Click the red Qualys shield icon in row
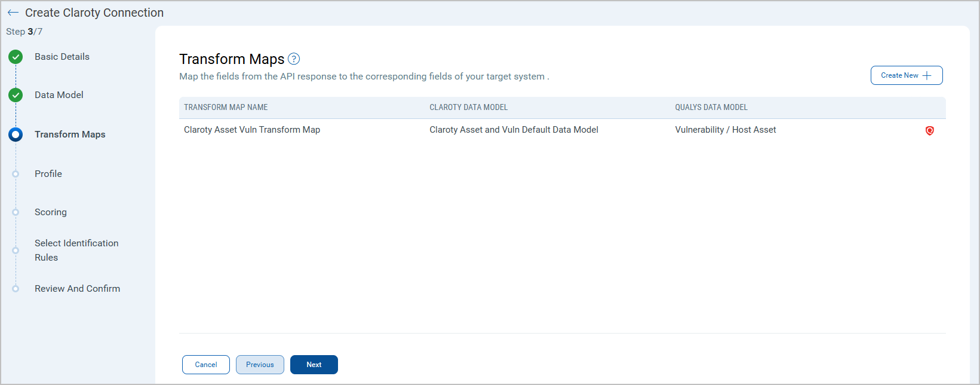This screenshot has height=385, width=980. click(x=930, y=130)
